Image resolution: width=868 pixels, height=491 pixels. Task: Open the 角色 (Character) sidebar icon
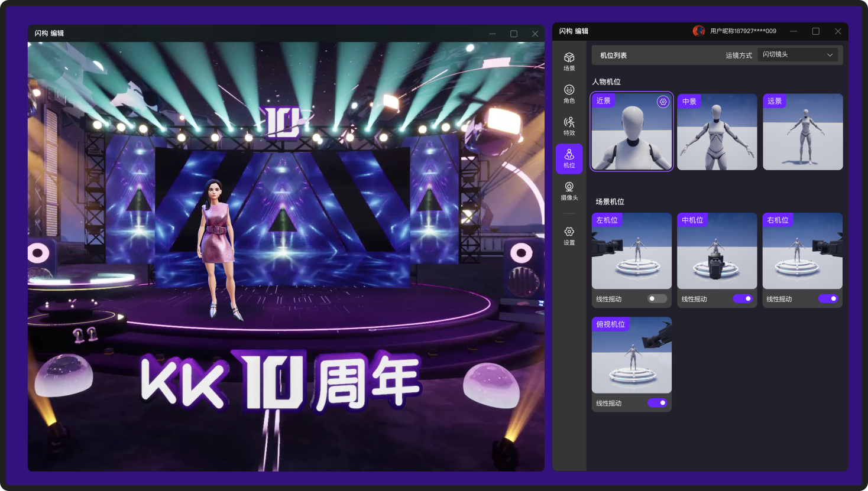[x=569, y=94]
